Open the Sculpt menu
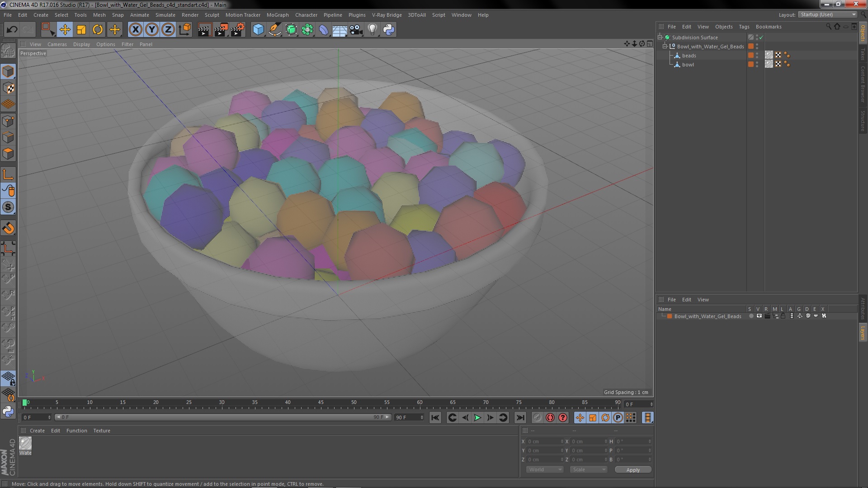 pyautogui.click(x=212, y=15)
